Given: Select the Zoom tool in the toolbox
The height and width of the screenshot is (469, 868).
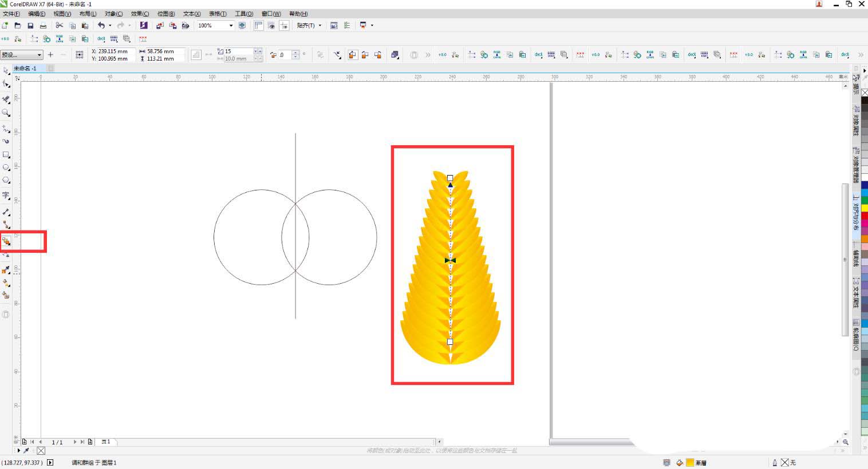Looking at the screenshot, I should click(x=6, y=113).
